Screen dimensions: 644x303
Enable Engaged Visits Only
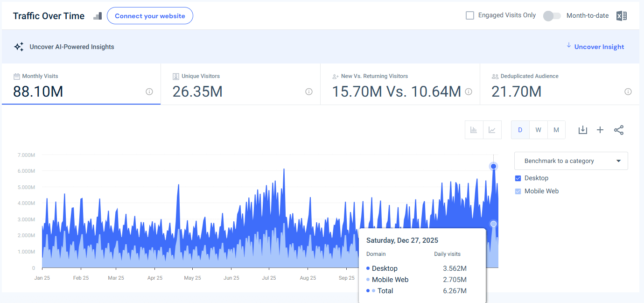point(469,15)
